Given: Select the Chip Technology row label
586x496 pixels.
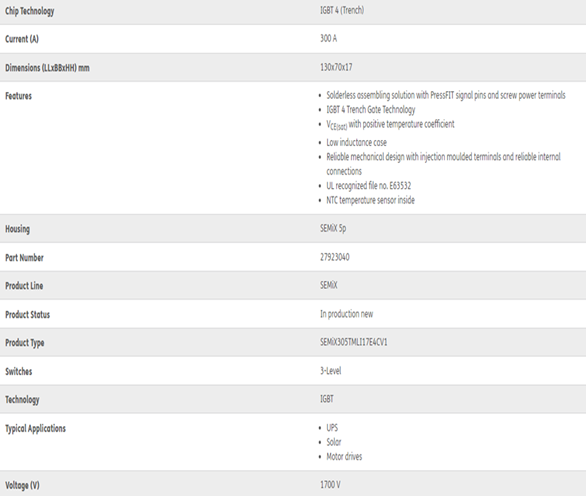Looking at the screenshot, I should (30, 11).
